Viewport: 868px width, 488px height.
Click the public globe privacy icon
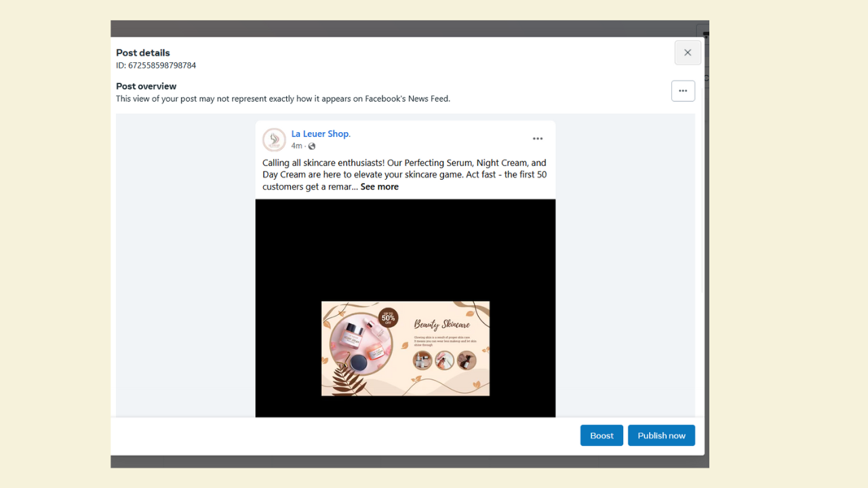point(312,146)
